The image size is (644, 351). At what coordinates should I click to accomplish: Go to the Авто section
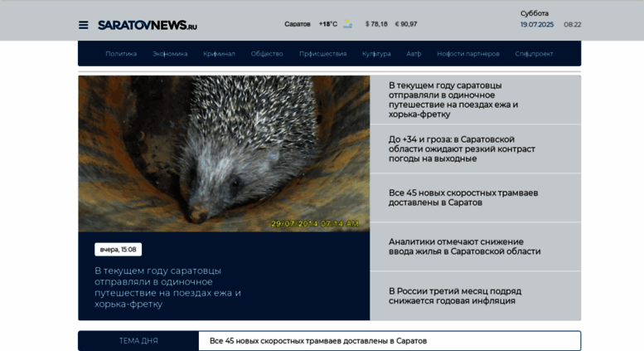tap(414, 54)
